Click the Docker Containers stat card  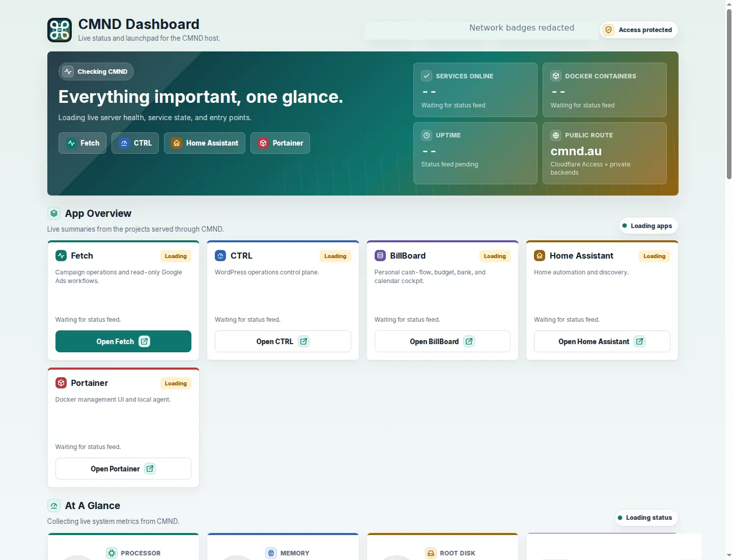[x=605, y=90]
